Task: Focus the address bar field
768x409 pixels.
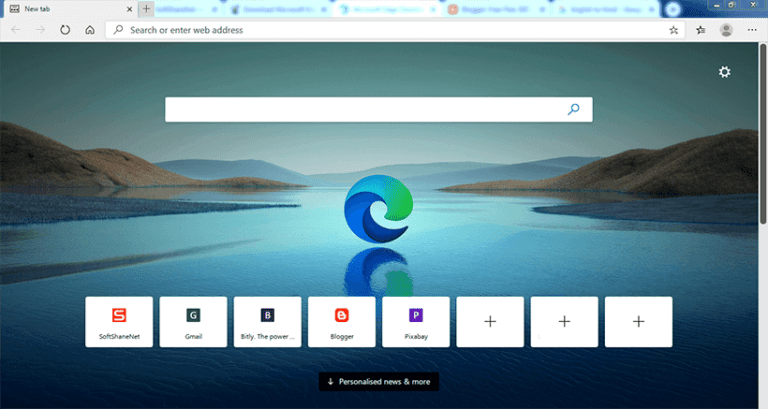Action: [396, 30]
